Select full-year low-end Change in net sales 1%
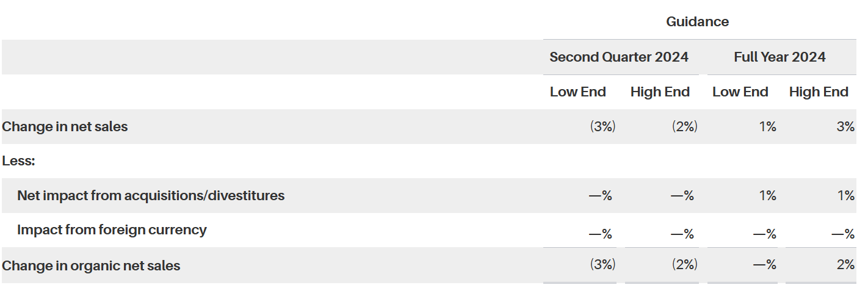Image resolution: width=868 pixels, height=285 pixels. (x=767, y=127)
